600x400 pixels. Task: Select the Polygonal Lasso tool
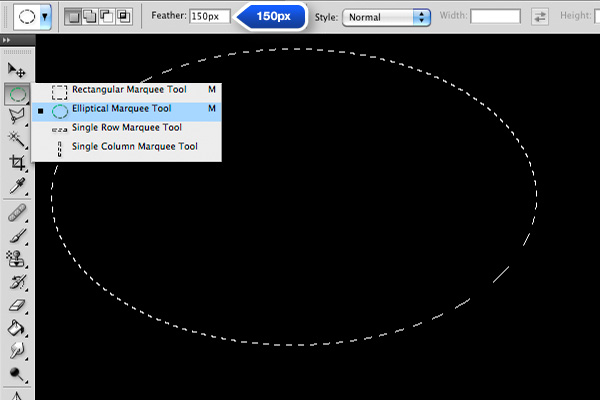click(17, 116)
